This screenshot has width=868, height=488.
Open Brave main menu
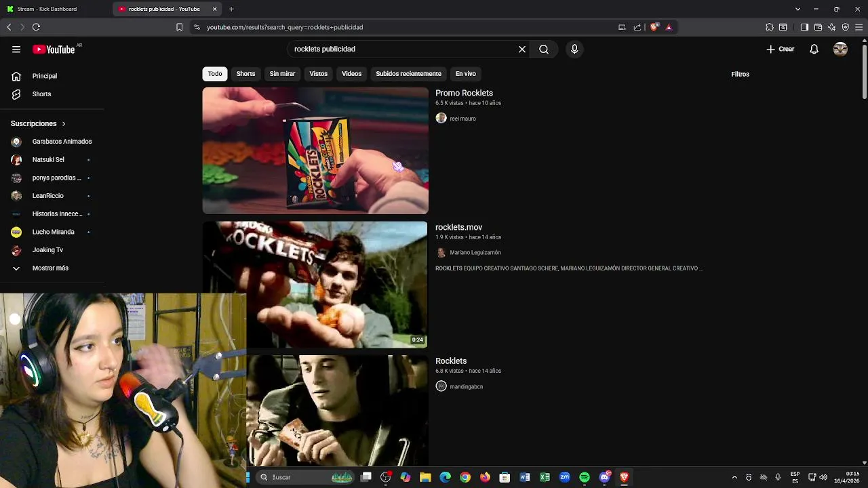tap(859, 27)
